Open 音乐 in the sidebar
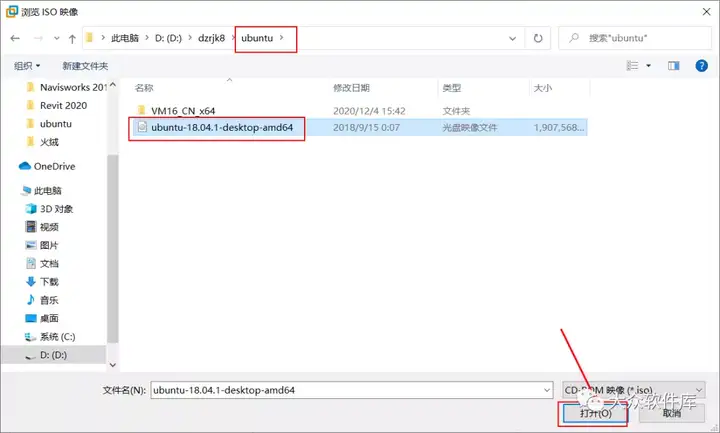Screen dimensions: 720x433 42,300
